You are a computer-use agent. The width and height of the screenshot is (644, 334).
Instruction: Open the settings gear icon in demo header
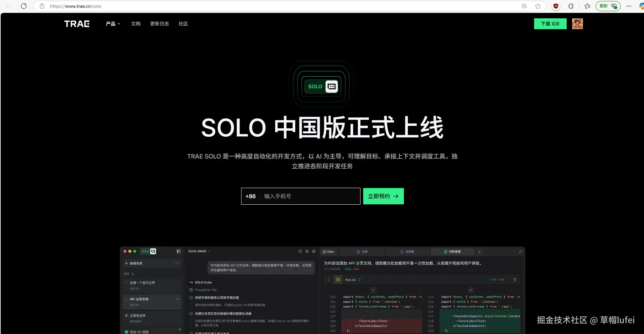point(307,252)
